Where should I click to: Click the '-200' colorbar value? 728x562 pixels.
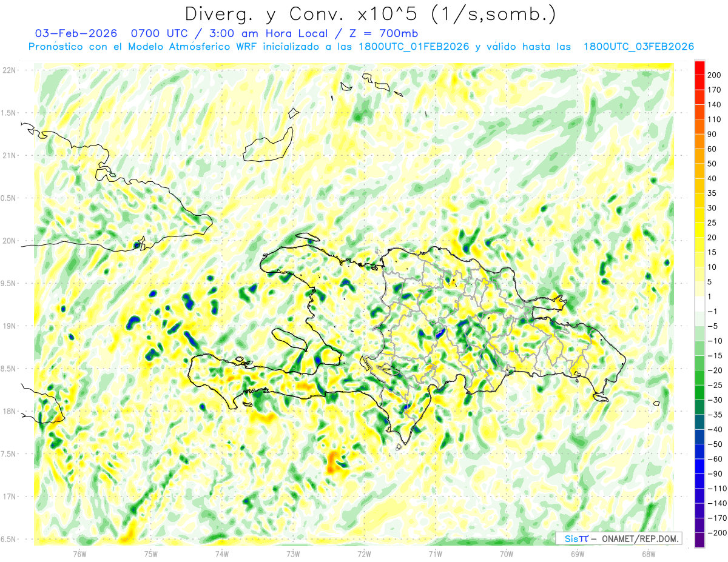click(716, 533)
